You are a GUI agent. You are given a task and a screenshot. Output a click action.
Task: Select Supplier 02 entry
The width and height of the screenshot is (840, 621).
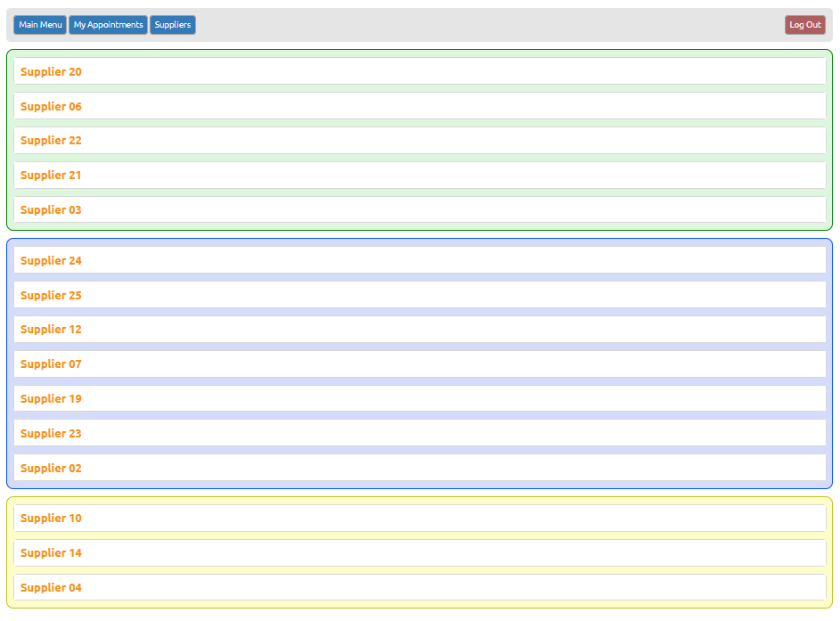click(x=420, y=469)
